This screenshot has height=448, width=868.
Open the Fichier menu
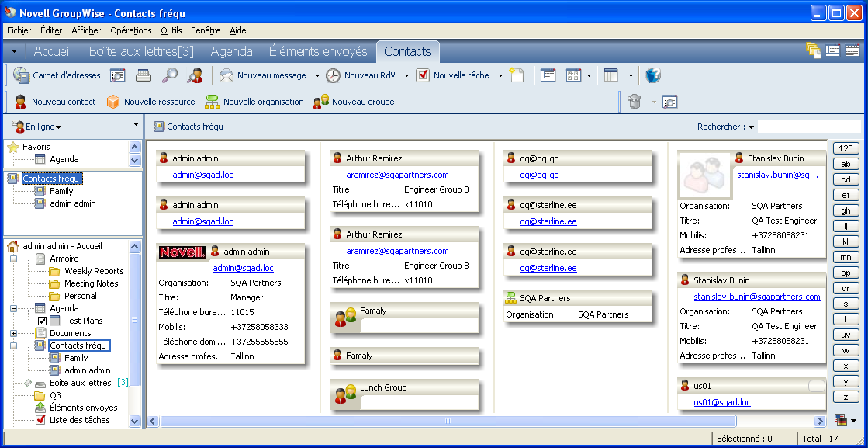pyautogui.click(x=19, y=30)
